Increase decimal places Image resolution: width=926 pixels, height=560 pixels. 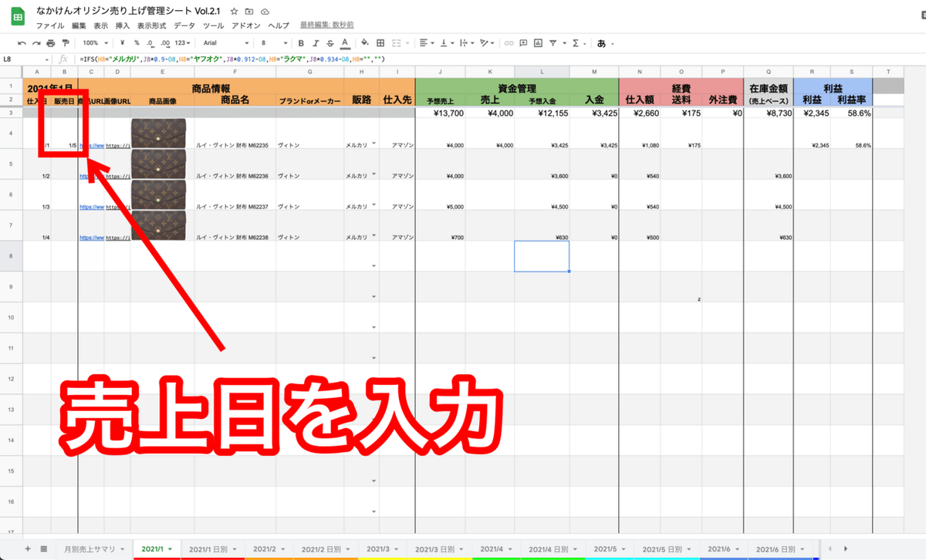pyautogui.click(x=165, y=43)
